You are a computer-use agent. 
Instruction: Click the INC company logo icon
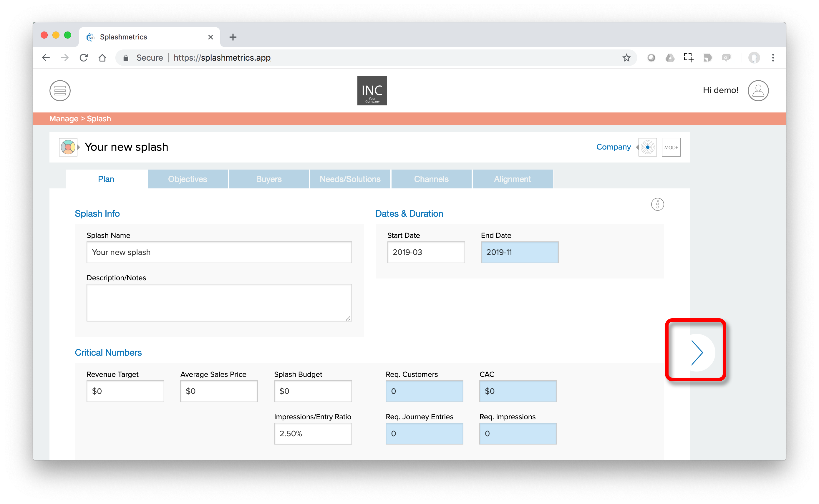pos(372,91)
